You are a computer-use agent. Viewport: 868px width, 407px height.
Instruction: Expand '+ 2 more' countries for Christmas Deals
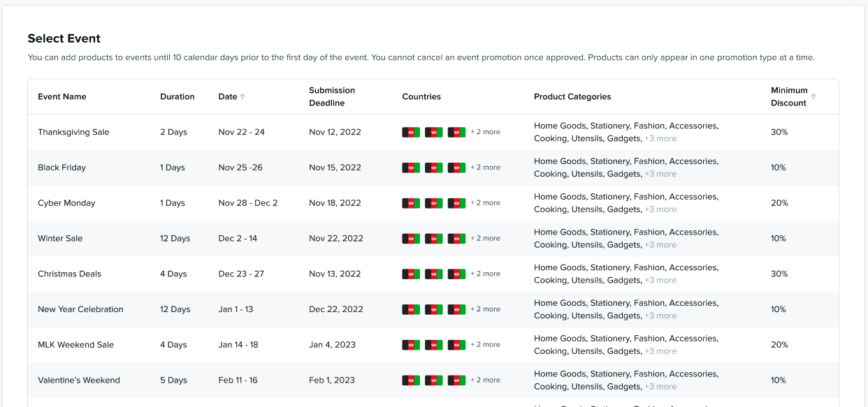486,274
